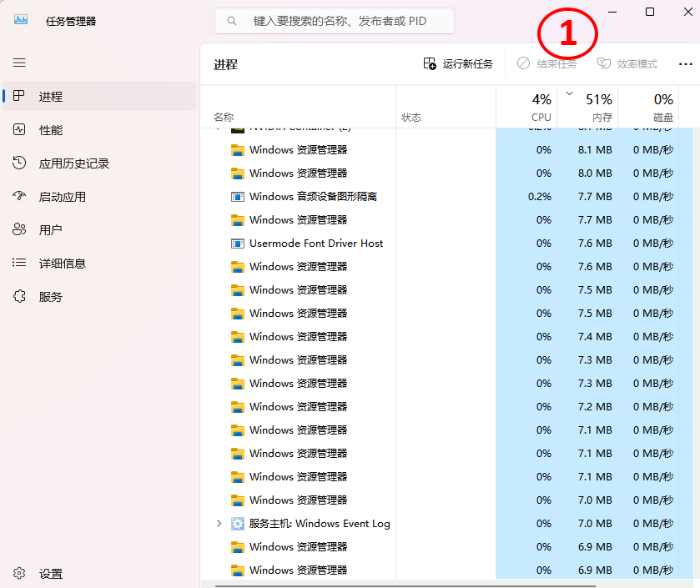Click the gear icon of Windows Event Log
The height and width of the screenshot is (588, 700).
238,523
